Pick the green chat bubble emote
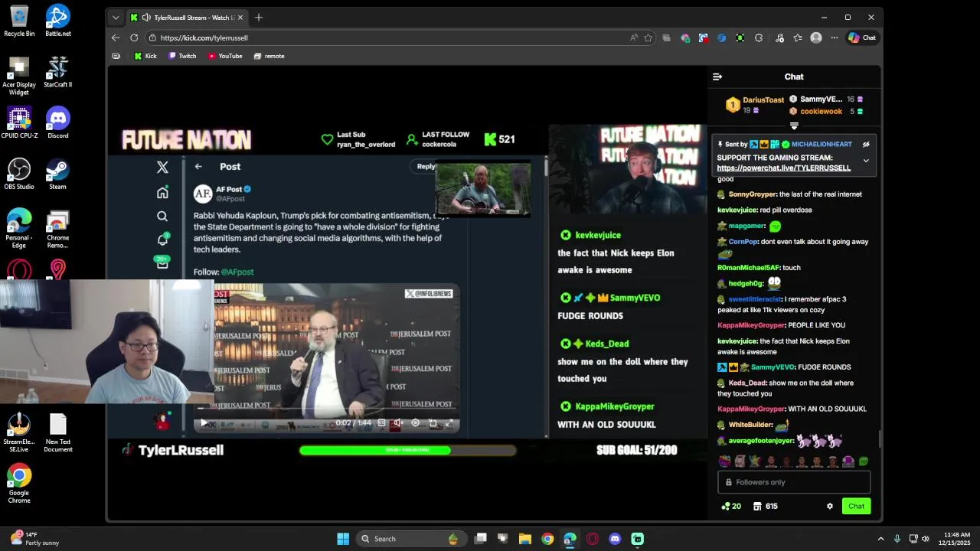The image size is (980, 551). (x=864, y=461)
